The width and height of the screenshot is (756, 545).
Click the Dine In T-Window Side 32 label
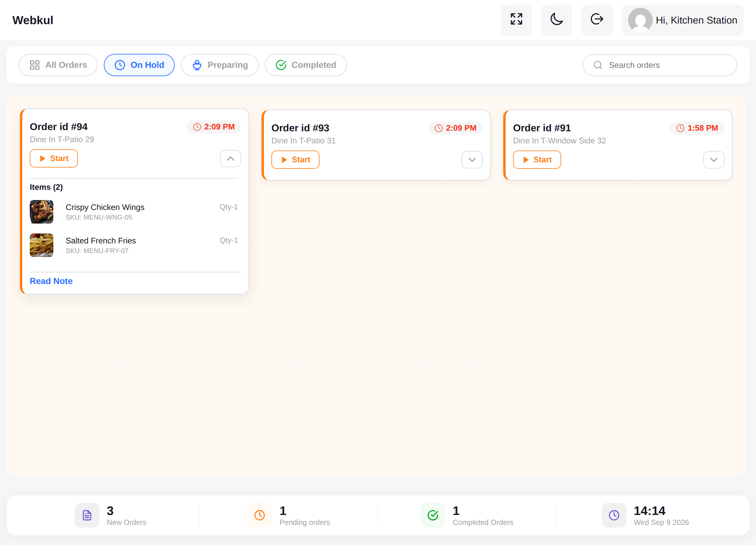click(559, 141)
